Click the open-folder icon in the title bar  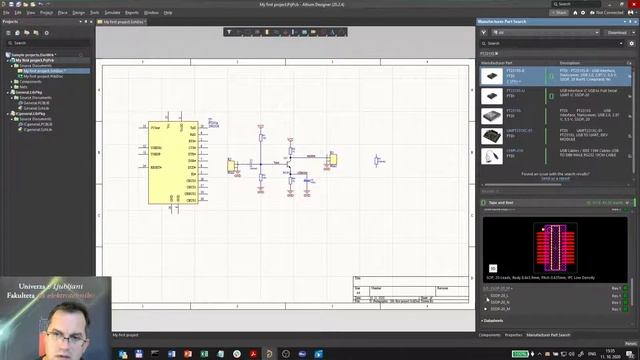pyautogui.click(x=25, y=4)
